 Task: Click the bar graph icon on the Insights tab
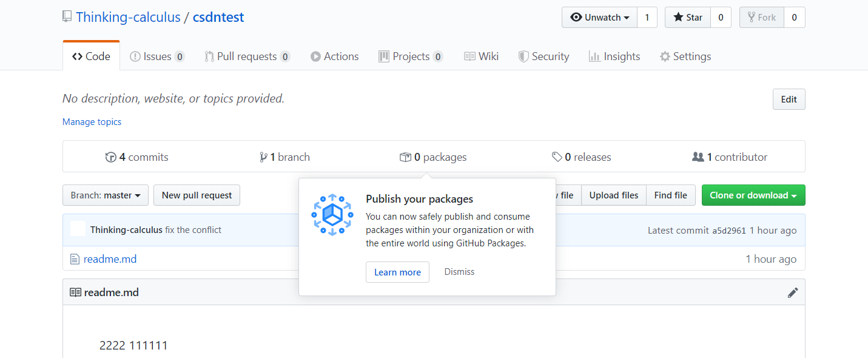tap(594, 56)
